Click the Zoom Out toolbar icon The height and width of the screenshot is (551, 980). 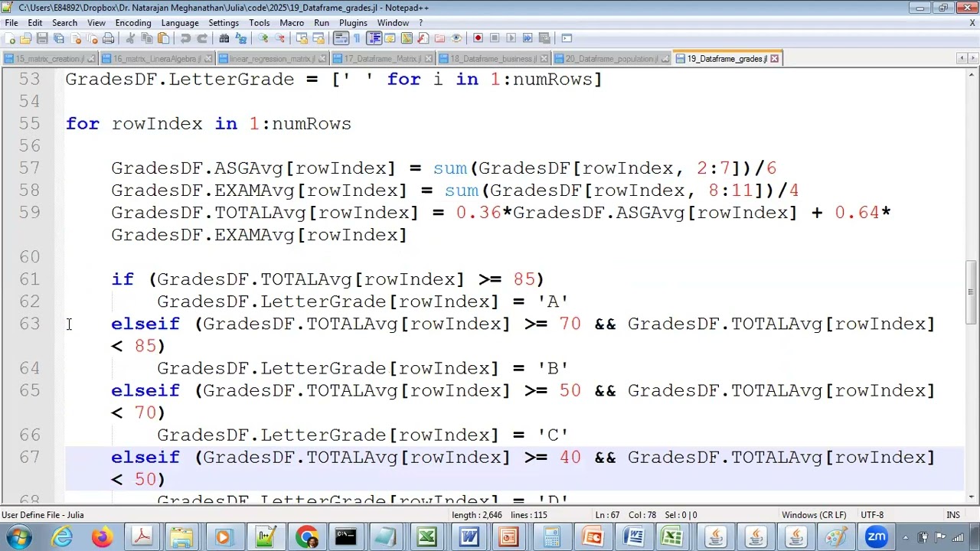[279, 38]
